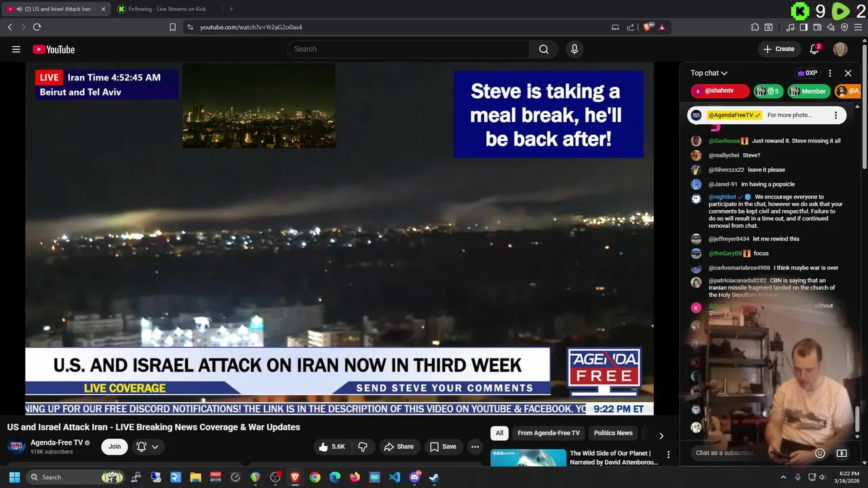Open the green Member ticker chip
This screenshot has height=488, width=868.
[809, 91]
